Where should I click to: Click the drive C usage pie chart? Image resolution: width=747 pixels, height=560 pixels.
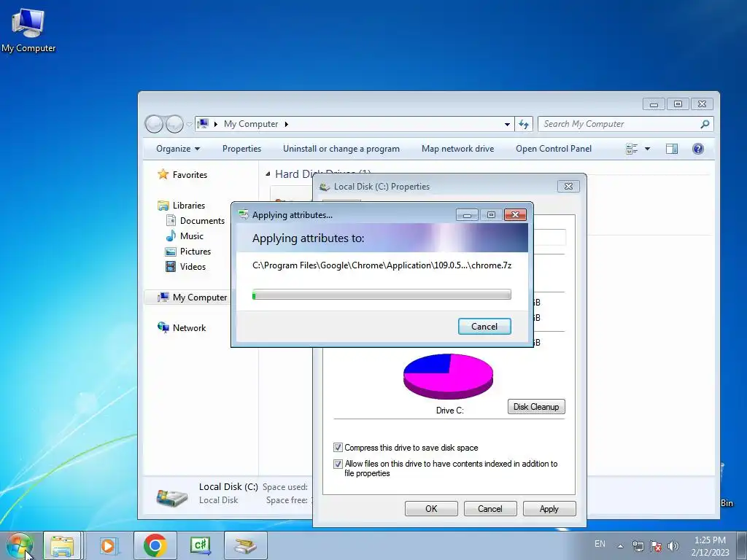coord(449,376)
